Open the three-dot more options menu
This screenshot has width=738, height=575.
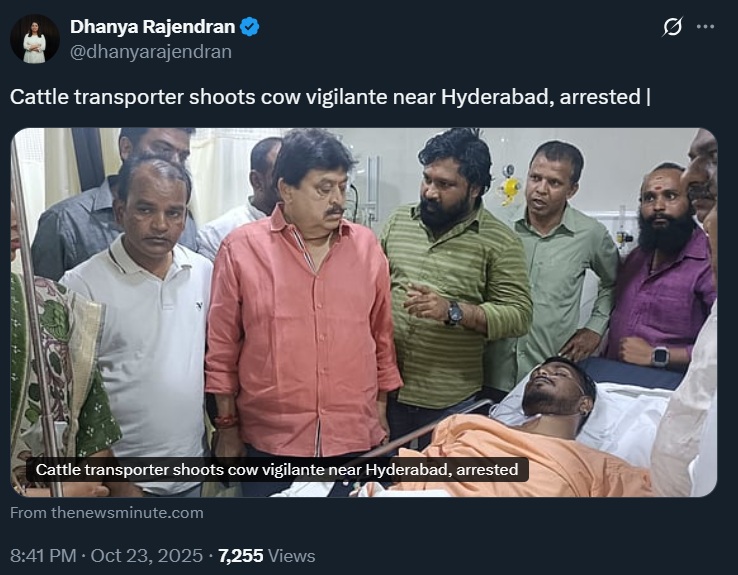coord(705,27)
